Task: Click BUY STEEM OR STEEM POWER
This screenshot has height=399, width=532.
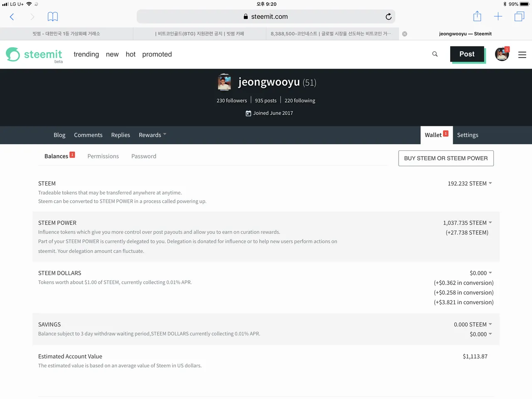Action: (x=446, y=158)
